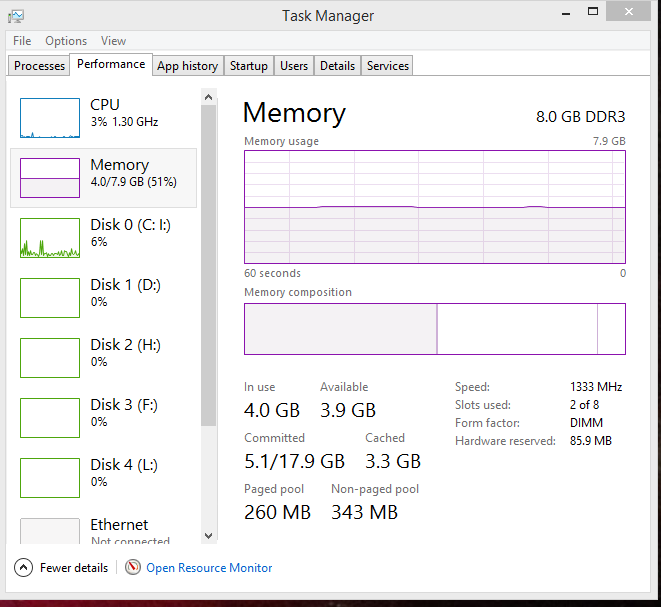Open Disk 4 (L:) performance view
Image resolution: width=661 pixels, height=607 pixels.
click(50, 478)
